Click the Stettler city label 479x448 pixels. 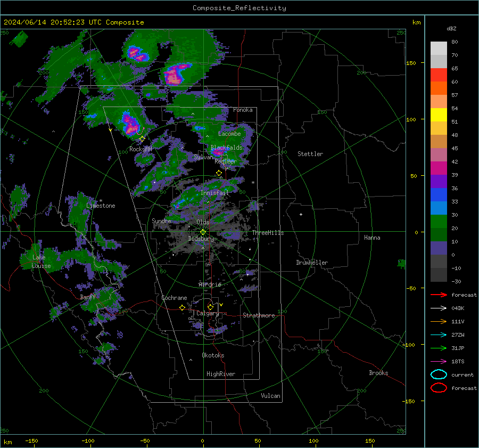310,154
